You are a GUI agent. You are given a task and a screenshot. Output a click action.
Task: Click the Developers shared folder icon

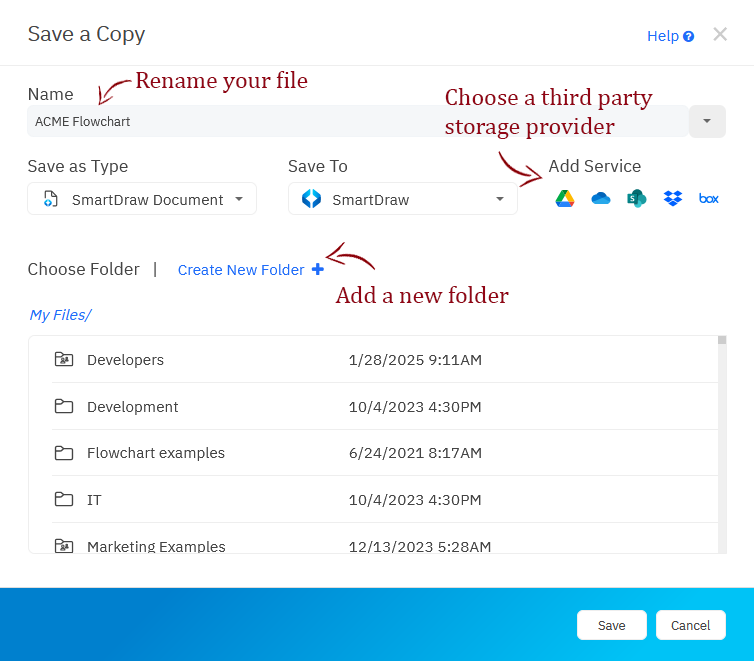pyautogui.click(x=64, y=359)
